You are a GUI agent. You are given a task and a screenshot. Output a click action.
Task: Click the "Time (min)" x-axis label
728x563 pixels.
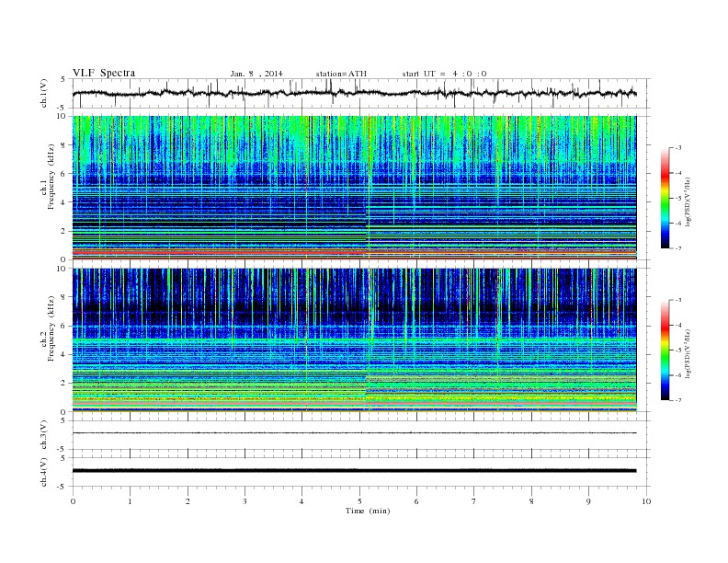(x=368, y=511)
